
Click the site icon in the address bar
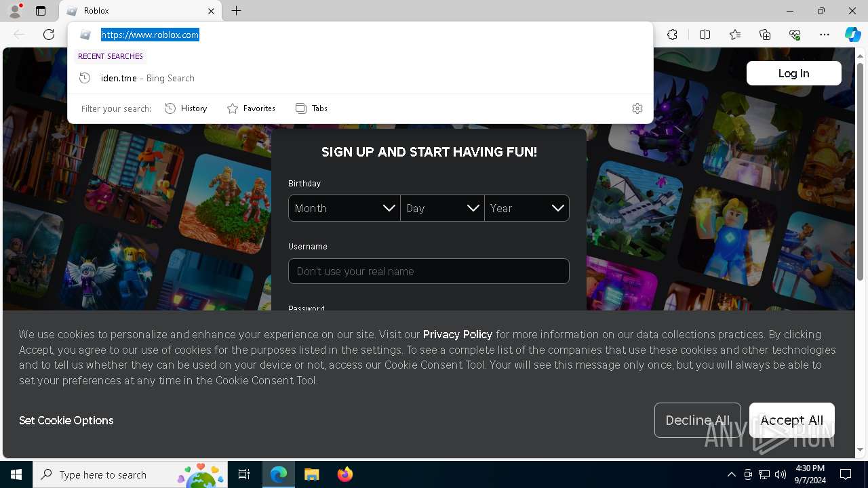point(85,35)
